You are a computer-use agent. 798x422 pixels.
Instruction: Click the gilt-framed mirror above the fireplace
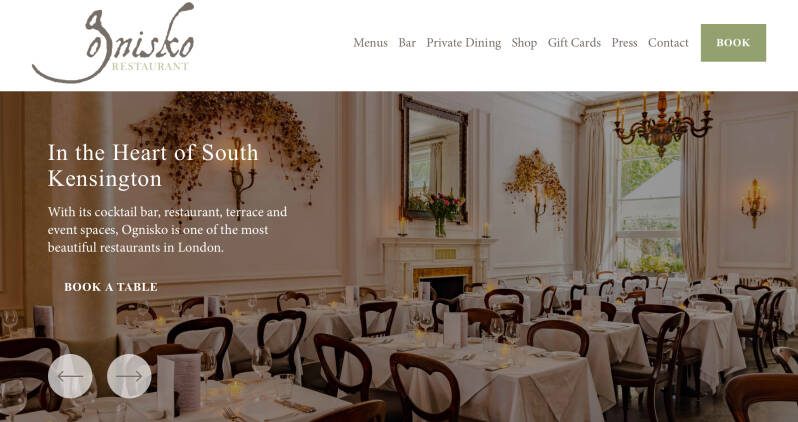pyautogui.click(x=434, y=158)
